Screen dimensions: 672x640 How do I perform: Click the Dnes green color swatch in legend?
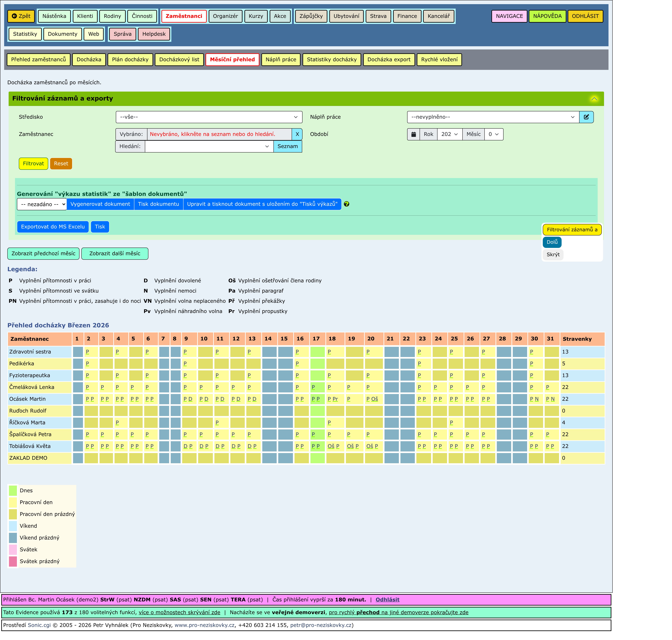(13, 491)
